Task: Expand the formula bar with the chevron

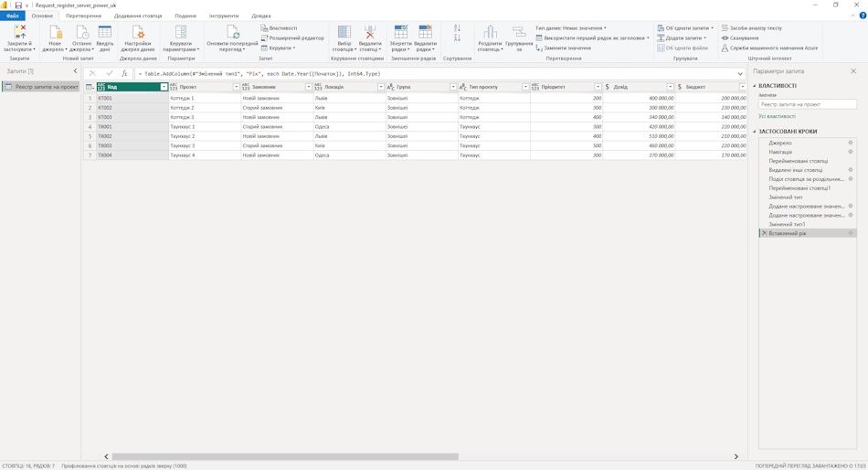Action: (740, 74)
